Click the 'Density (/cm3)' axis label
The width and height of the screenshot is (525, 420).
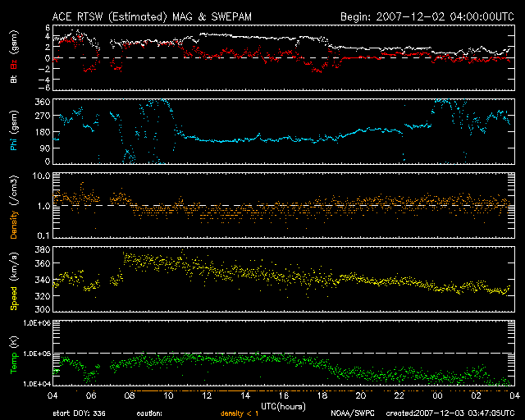click(x=14, y=207)
